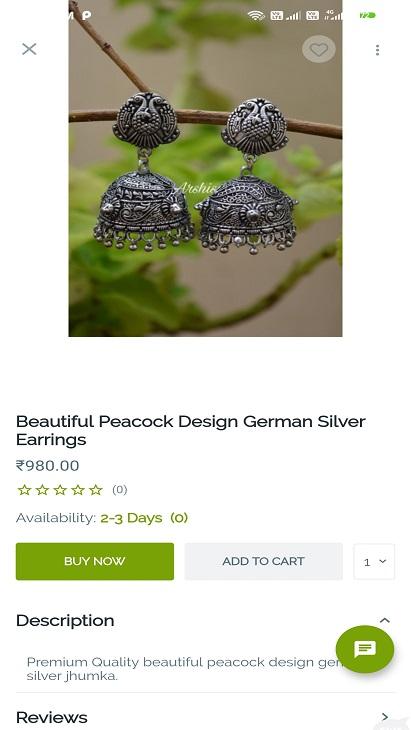
Task: Close the product page with X icon
Action: (x=29, y=49)
